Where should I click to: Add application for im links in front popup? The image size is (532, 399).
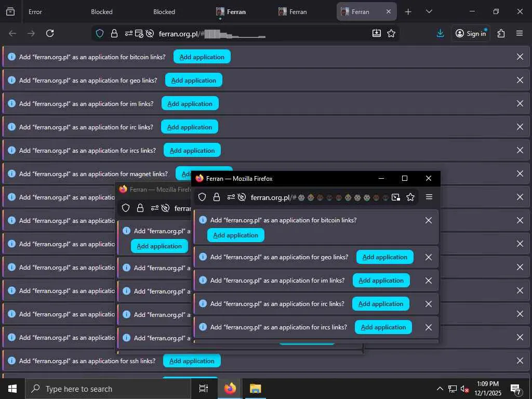pos(381,280)
